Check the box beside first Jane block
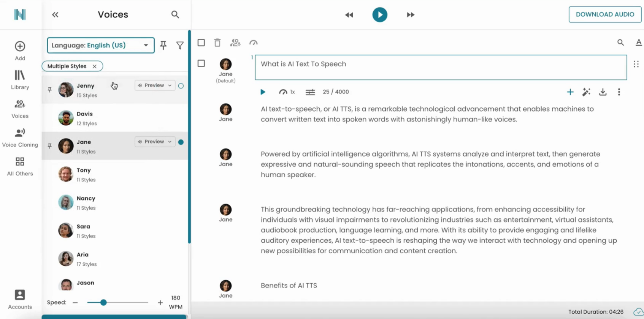The height and width of the screenshot is (319, 644). 201,63
